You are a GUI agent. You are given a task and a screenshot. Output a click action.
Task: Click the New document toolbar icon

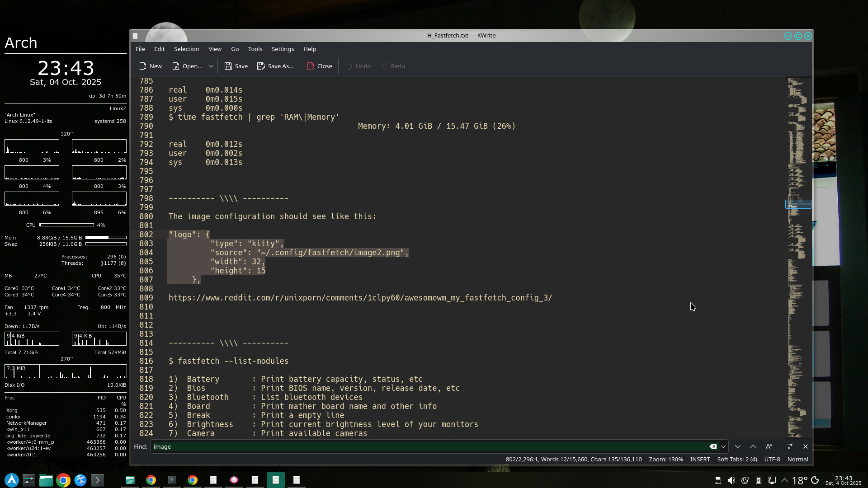click(143, 66)
